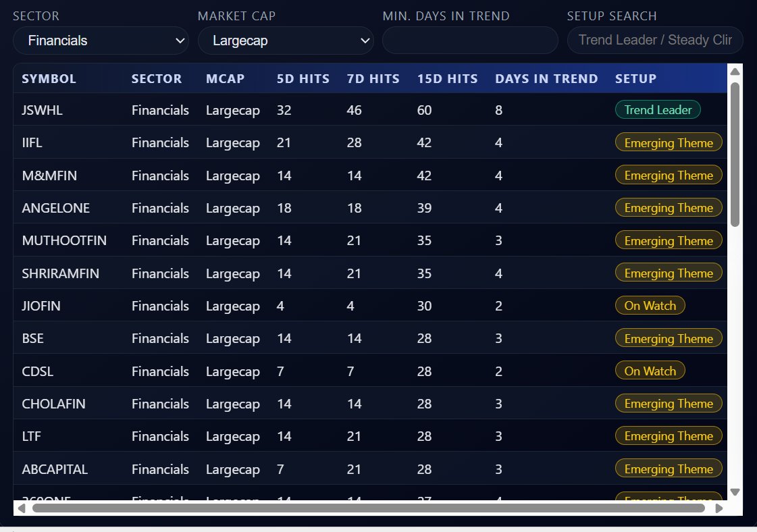Click the On Watch badge for CDSL
Viewport: 757px width, 532px height.
[x=650, y=371]
